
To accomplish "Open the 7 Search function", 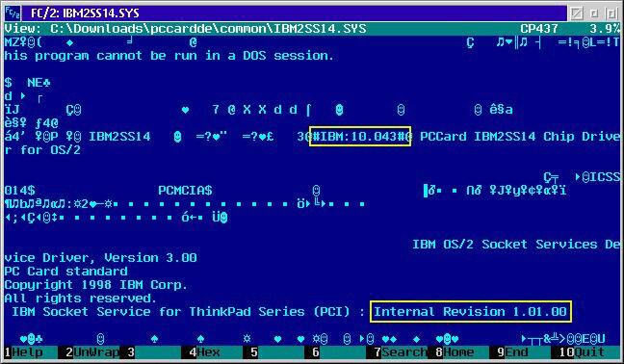I will tap(402, 352).
